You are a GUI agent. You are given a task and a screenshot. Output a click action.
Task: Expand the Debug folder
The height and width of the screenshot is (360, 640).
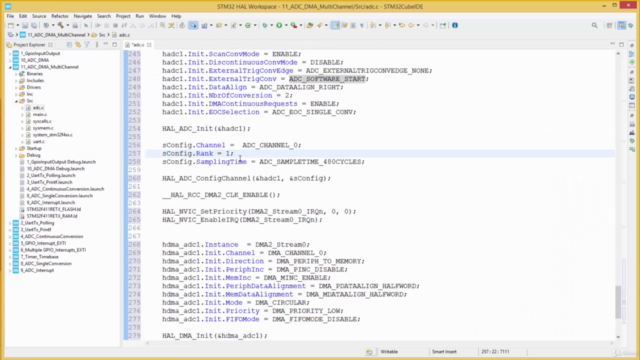[16, 155]
